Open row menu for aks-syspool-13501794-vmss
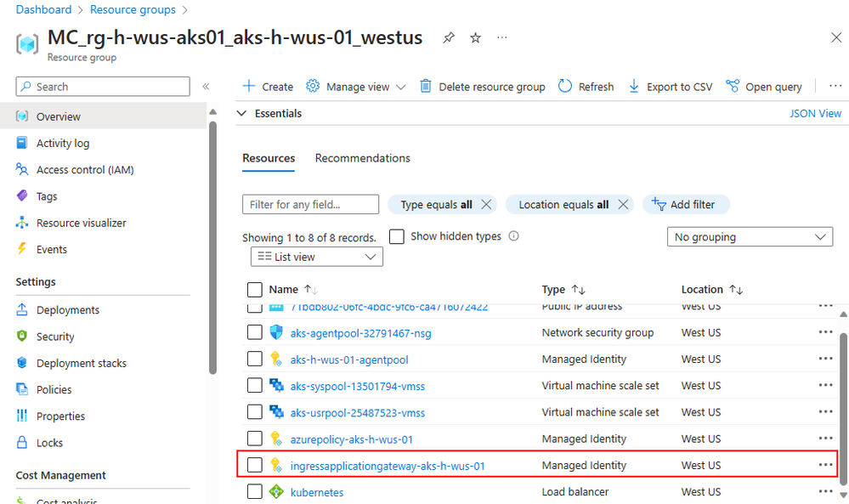 point(825,385)
